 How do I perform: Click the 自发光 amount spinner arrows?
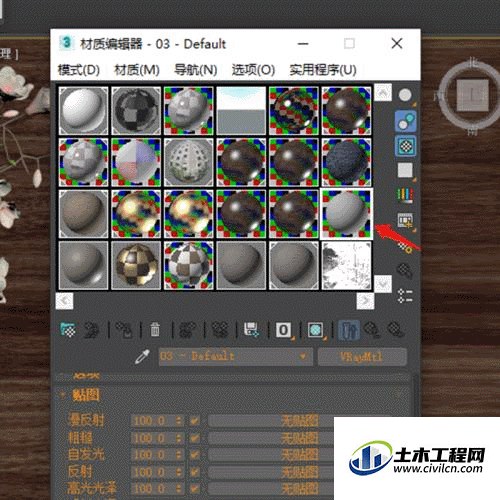pos(179,455)
